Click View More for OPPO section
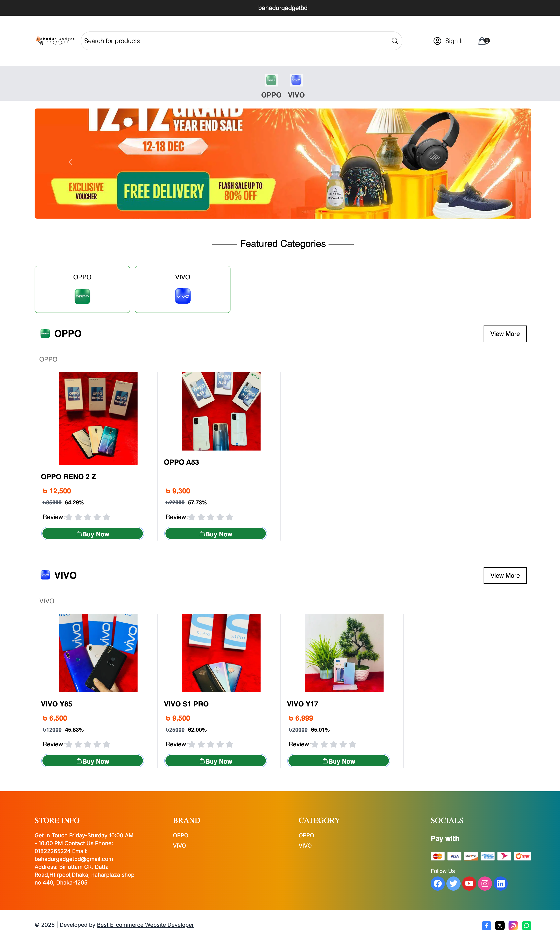Viewport: 560px width, 938px height. coord(505,334)
